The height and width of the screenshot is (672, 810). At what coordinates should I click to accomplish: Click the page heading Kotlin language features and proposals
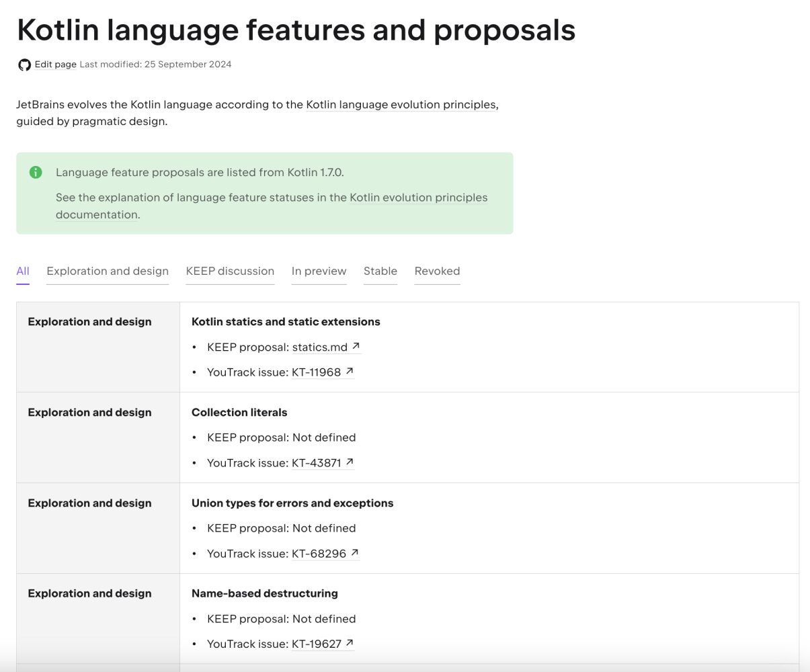tap(296, 30)
